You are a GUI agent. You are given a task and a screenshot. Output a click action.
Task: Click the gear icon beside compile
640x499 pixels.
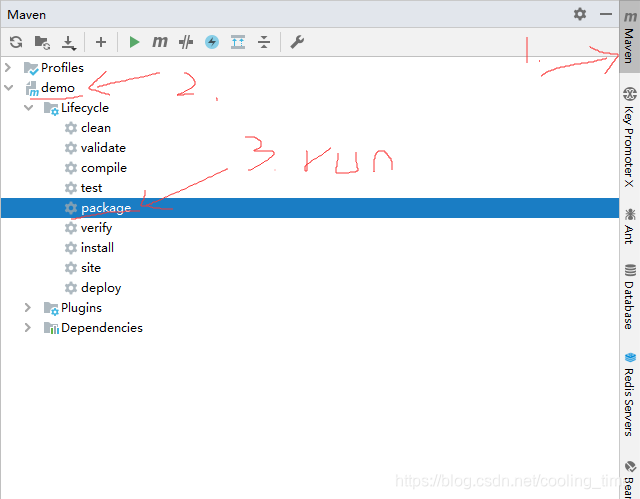tap(71, 168)
